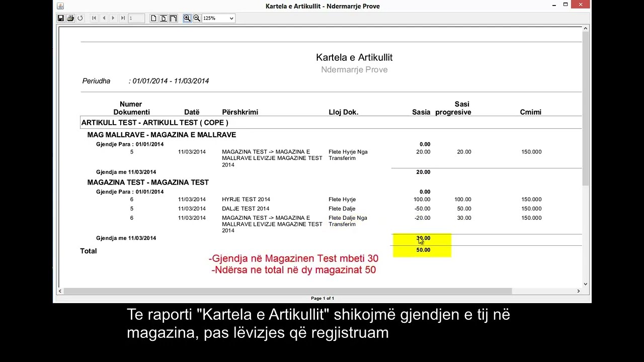Go to last page button
Viewport: 644px width, 362px height.
click(x=123, y=18)
